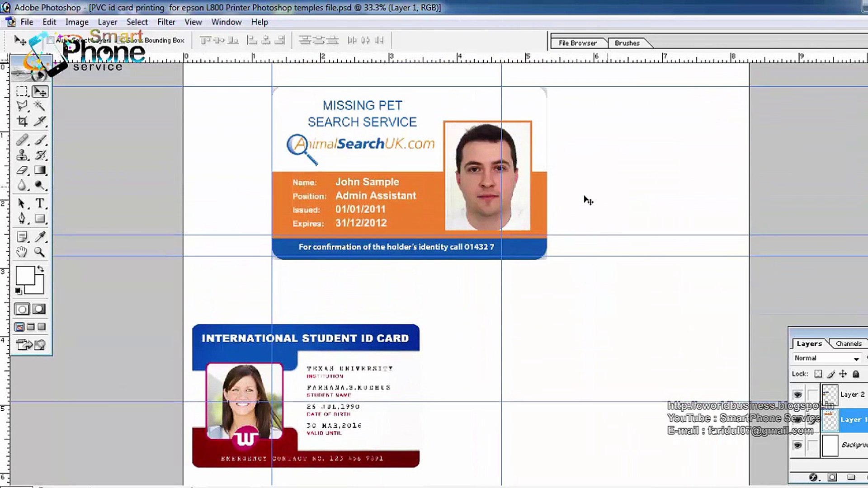Open the Filter menu
Viewport: 868px width, 488px height.
click(166, 21)
